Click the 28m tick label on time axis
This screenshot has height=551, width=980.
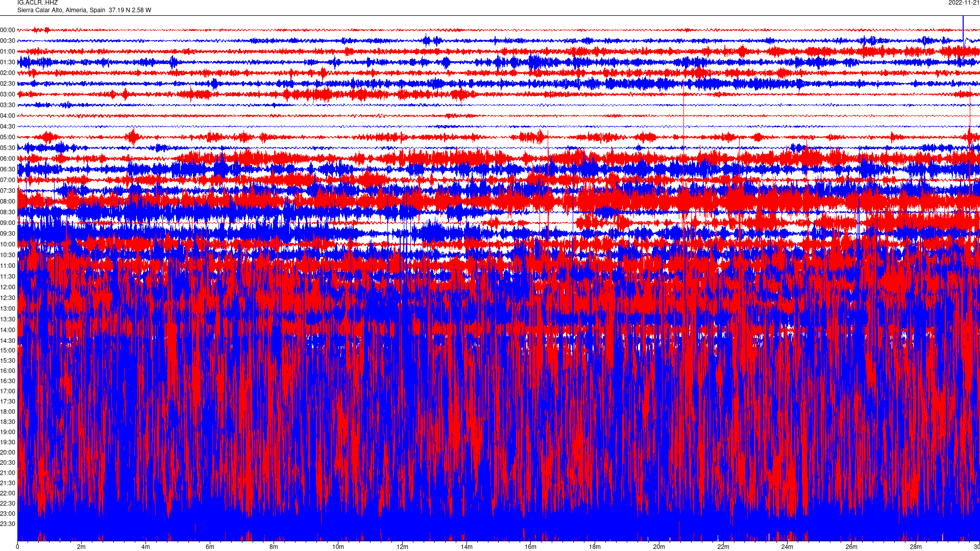tap(916, 547)
